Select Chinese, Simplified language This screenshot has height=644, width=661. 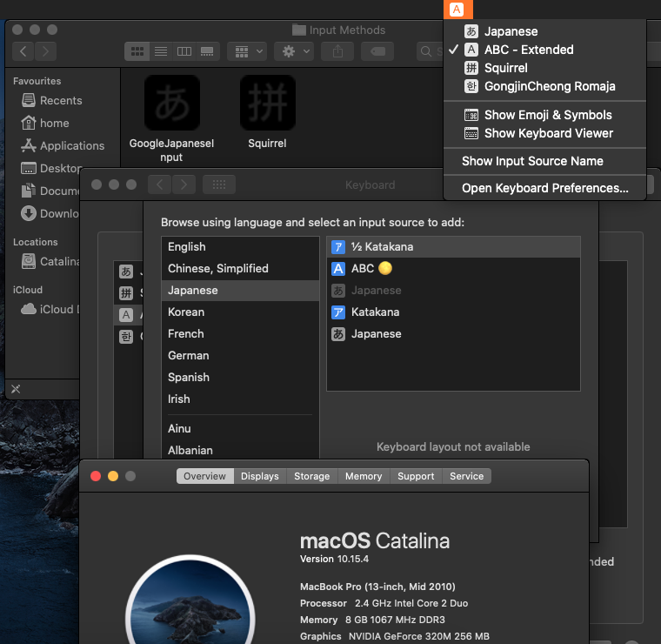click(x=240, y=269)
